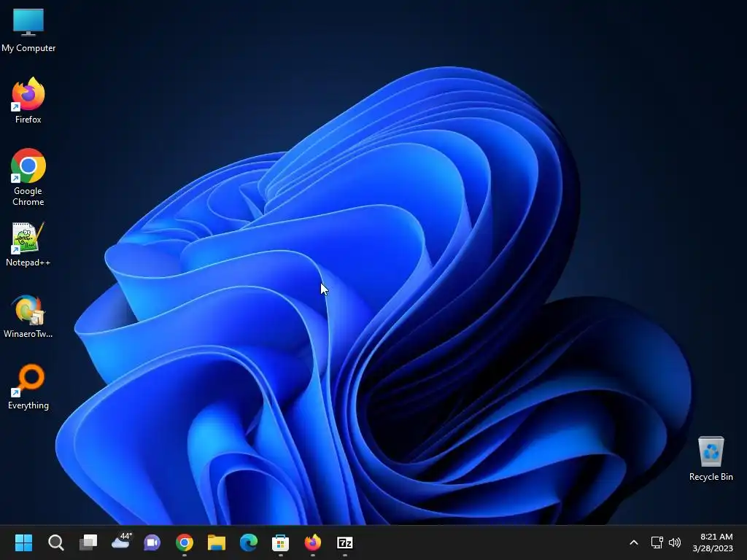Open Task View from taskbar
The height and width of the screenshot is (560, 747).
pyautogui.click(x=88, y=542)
